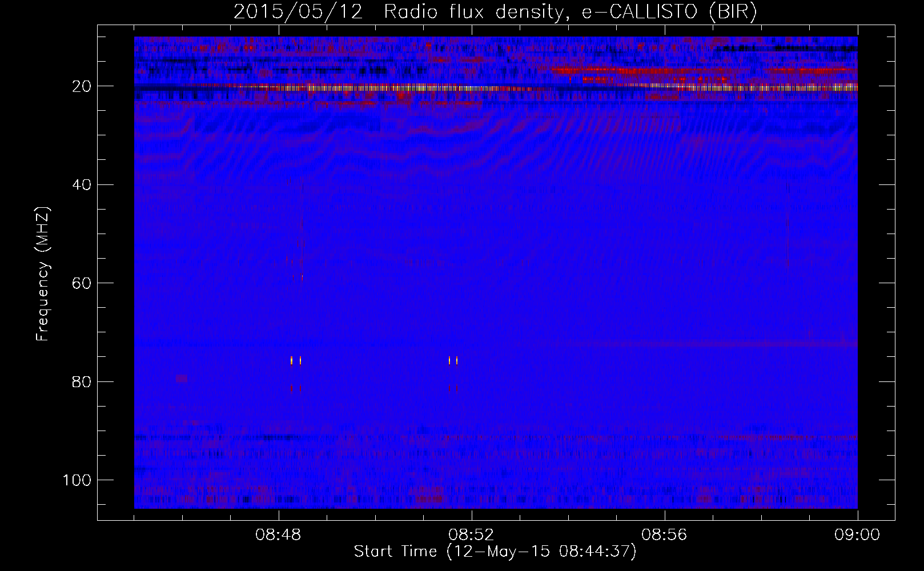The width and height of the screenshot is (924, 571).
Task: Click the '80' frequency tick label
Action: point(82,381)
